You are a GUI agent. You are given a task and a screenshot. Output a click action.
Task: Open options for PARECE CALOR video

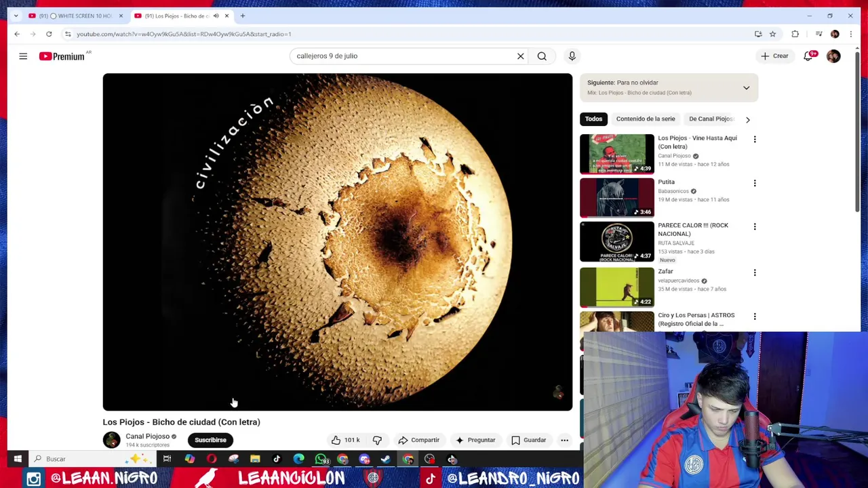point(755,226)
